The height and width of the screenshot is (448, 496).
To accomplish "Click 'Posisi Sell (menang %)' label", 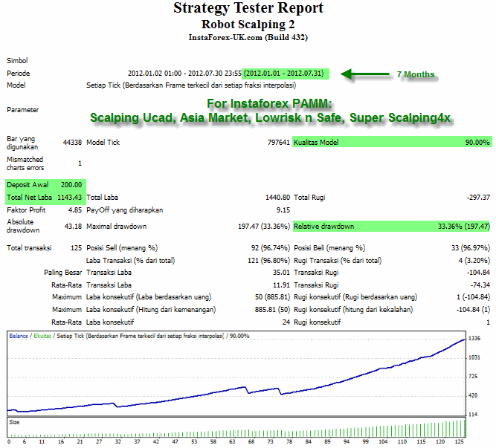I will click(x=122, y=248).
